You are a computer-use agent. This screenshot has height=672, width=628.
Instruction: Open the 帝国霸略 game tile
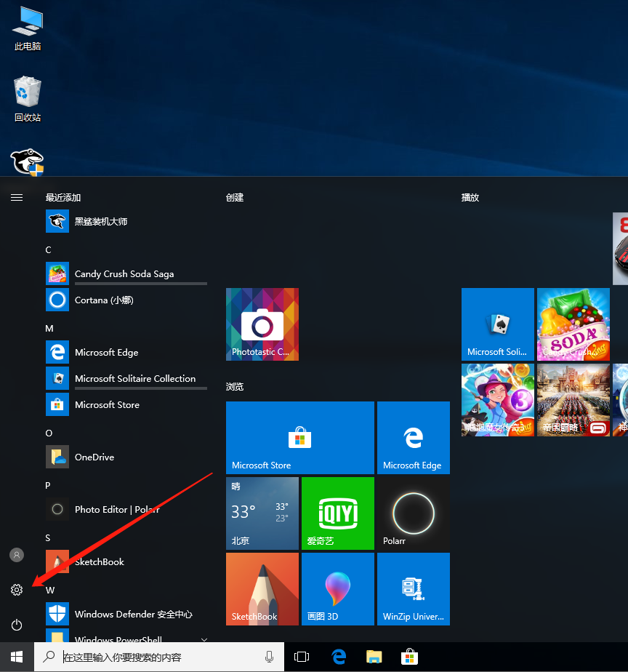click(573, 400)
